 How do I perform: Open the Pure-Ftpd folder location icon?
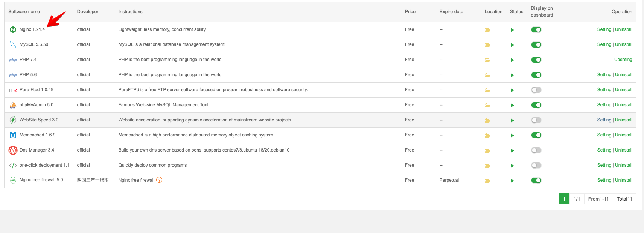(x=487, y=90)
